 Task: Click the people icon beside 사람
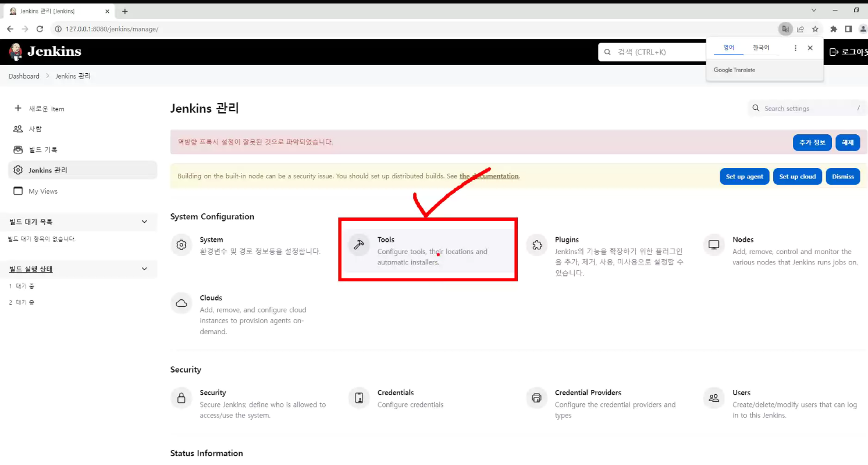point(18,128)
